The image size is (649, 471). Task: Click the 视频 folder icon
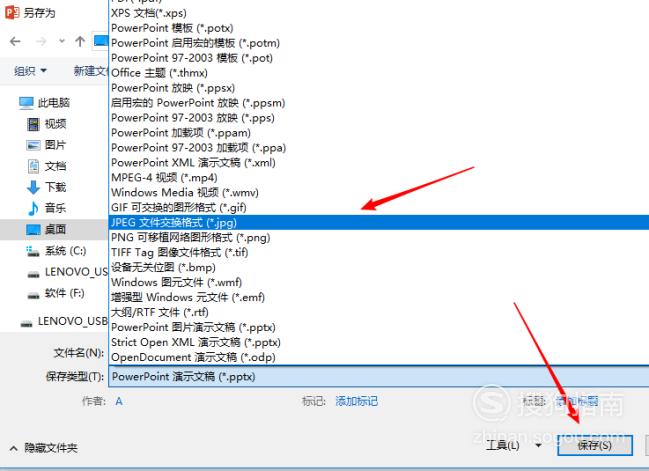point(33,124)
